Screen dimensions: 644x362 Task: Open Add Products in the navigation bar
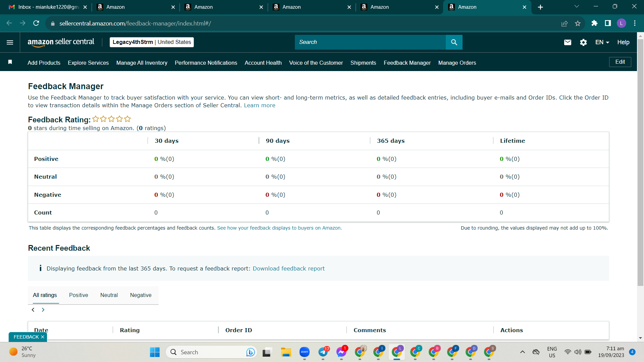point(44,63)
